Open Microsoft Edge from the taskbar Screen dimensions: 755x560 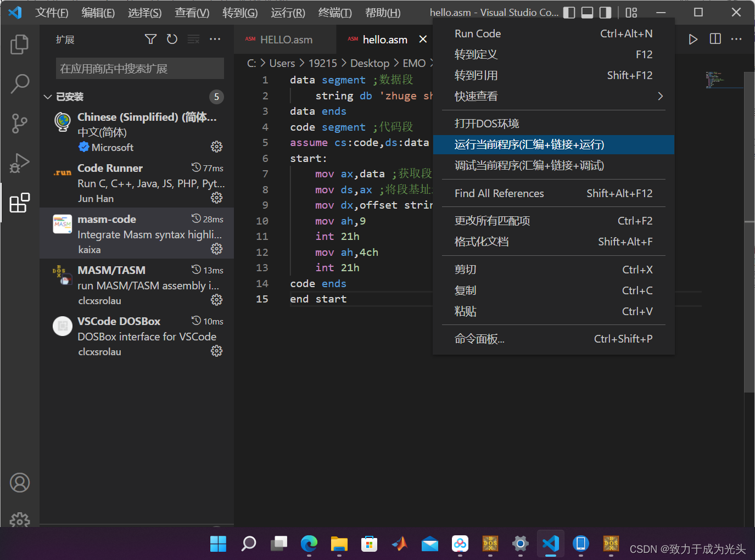click(x=309, y=544)
